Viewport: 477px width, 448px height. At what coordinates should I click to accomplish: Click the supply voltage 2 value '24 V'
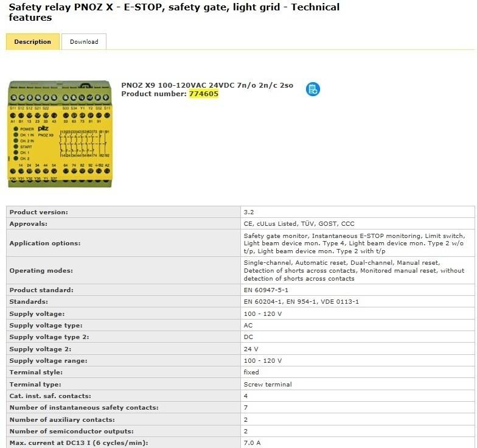click(x=251, y=349)
